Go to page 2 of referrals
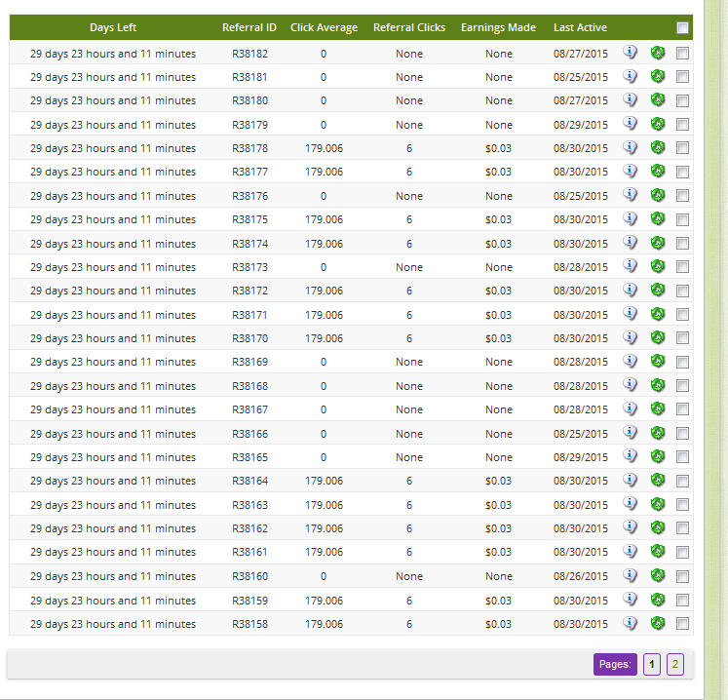 (675, 665)
